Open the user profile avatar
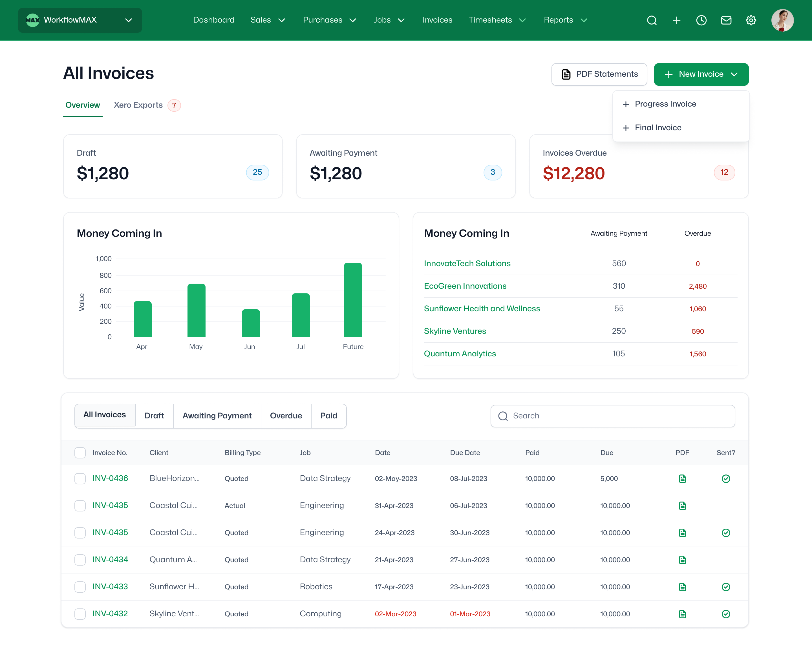The height and width of the screenshot is (662, 812). [782, 20]
